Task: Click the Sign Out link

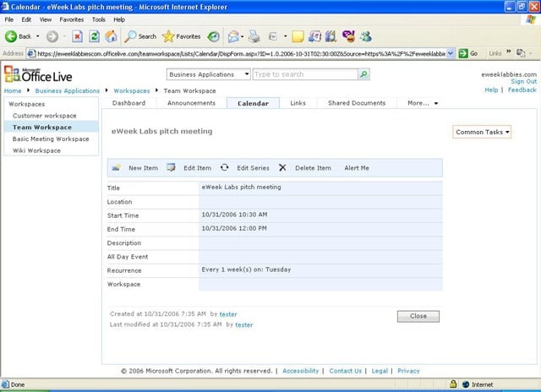Action: coord(524,81)
